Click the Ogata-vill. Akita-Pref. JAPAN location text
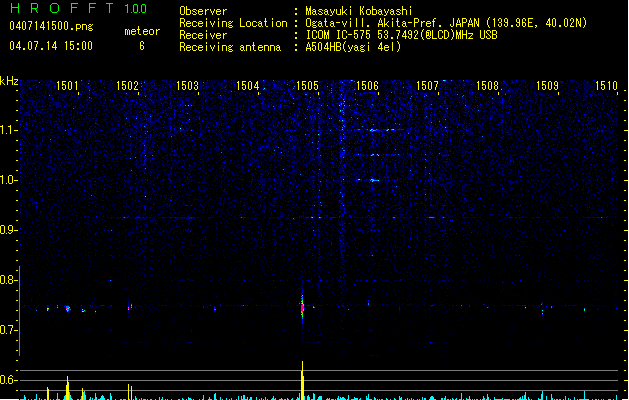Viewport: 629px width, 400px height. coord(446,23)
